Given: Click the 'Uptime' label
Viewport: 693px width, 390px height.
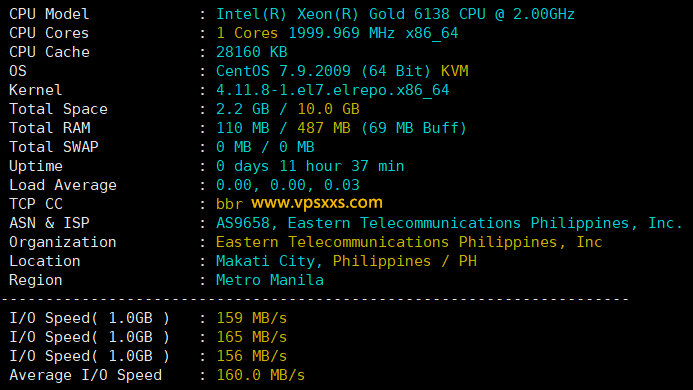Looking at the screenshot, I should click(x=36, y=166).
